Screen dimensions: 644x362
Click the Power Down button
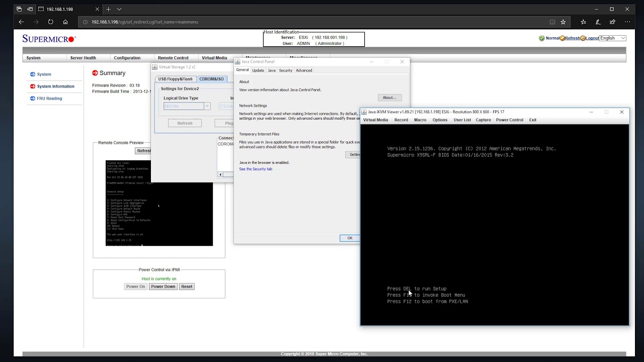click(x=163, y=287)
